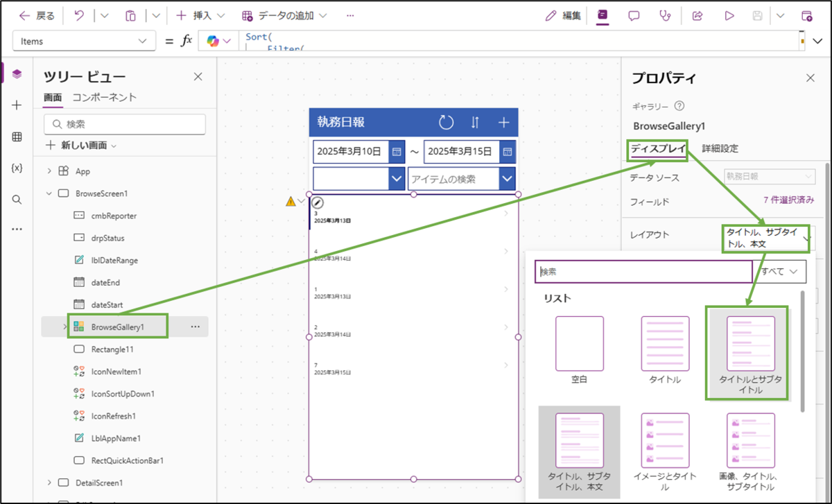This screenshot has width=832, height=504.
Task: Open the tree view layers icon in left rail
Action: click(17, 73)
